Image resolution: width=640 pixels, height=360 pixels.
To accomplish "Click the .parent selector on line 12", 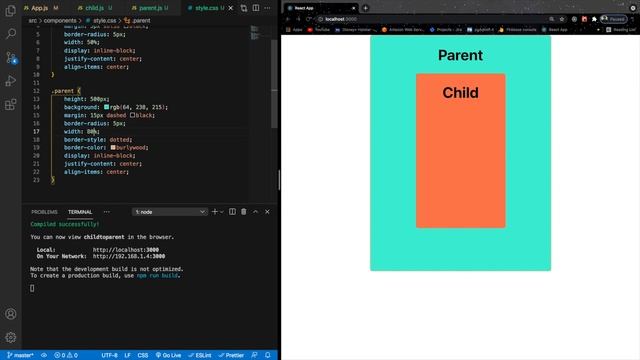I will 63,91.
